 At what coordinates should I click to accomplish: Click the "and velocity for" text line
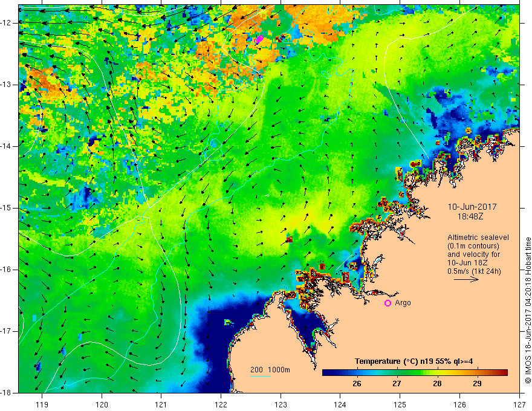(x=473, y=254)
